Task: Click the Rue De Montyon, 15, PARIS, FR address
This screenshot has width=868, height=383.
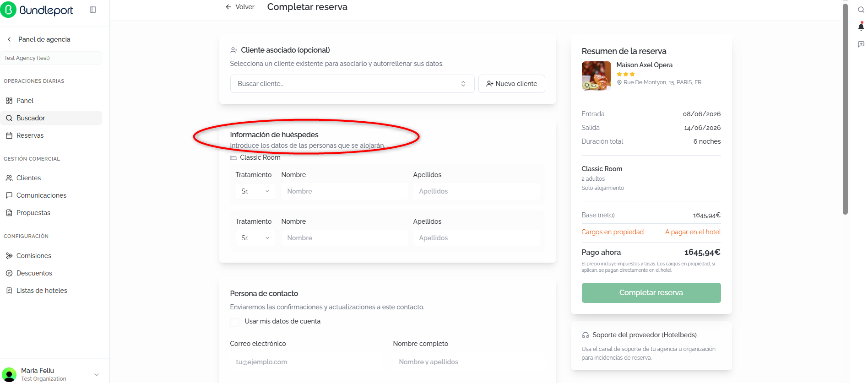Action: (662, 82)
